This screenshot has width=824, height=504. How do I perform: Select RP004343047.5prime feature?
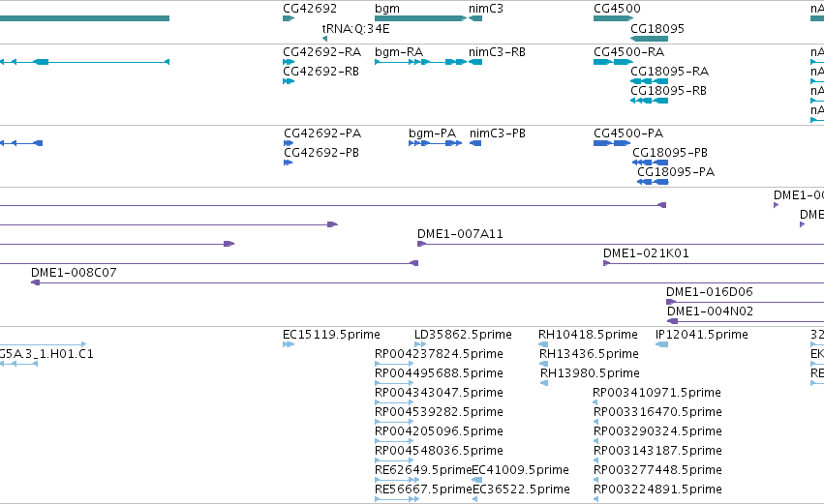coord(394,402)
